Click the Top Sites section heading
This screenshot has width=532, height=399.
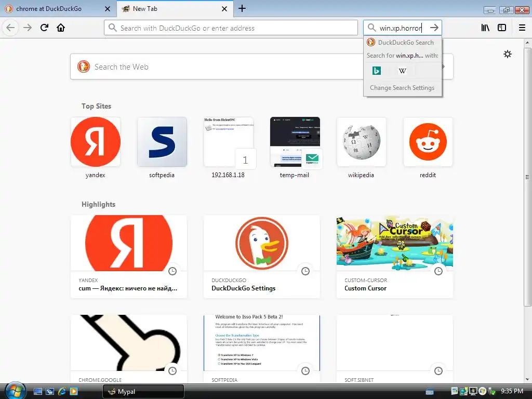[x=96, y=106]
